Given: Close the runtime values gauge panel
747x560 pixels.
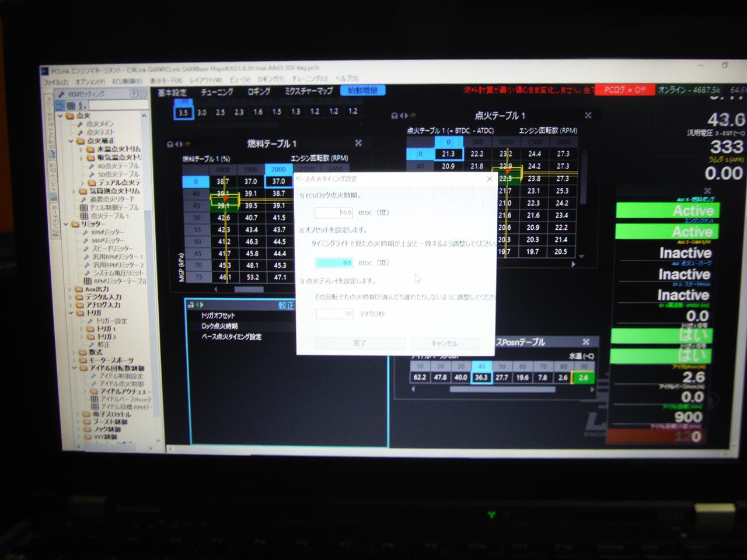Looking at the screenshot, I should 707,191.
